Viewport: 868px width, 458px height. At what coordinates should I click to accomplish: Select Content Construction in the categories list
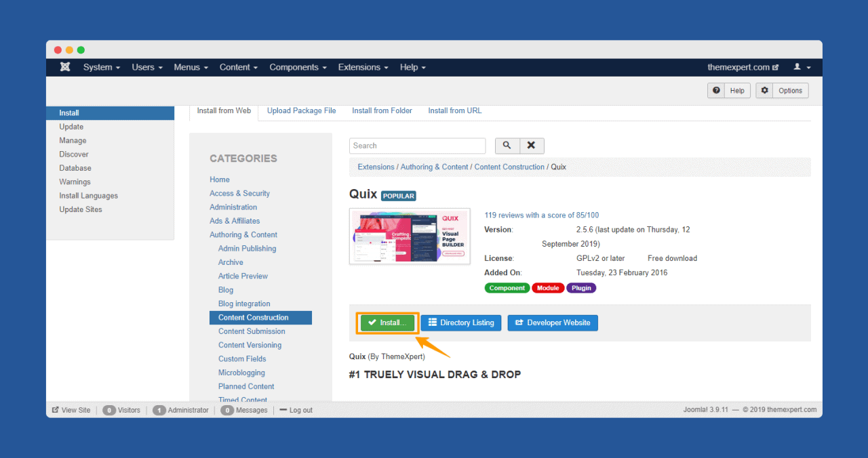[260, 318]
